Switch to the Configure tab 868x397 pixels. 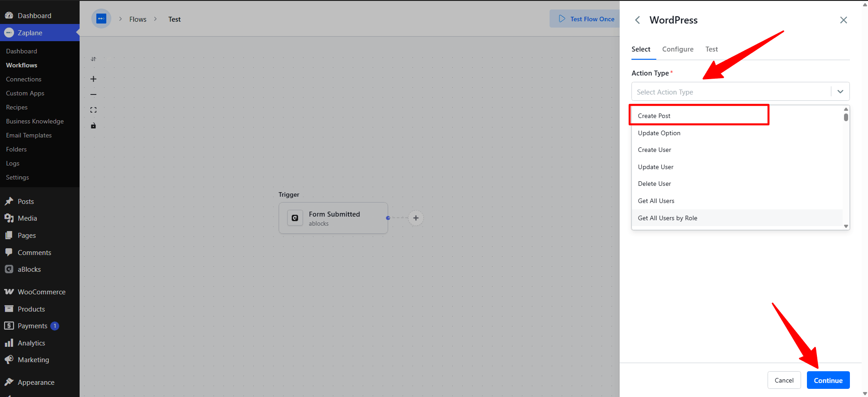[678, 49]
